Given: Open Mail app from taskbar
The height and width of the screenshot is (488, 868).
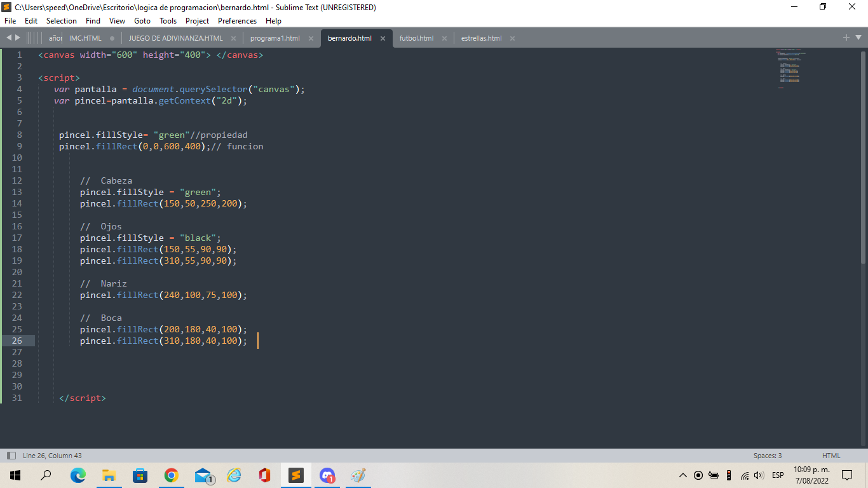Looking at the screenshot, I should [203, 475].
